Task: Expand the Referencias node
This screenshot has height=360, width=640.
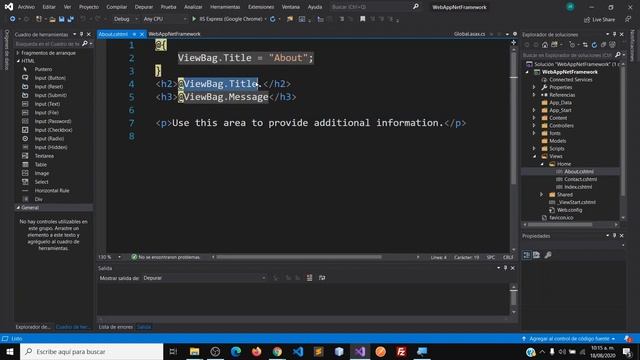Action: tap(534, 95)
